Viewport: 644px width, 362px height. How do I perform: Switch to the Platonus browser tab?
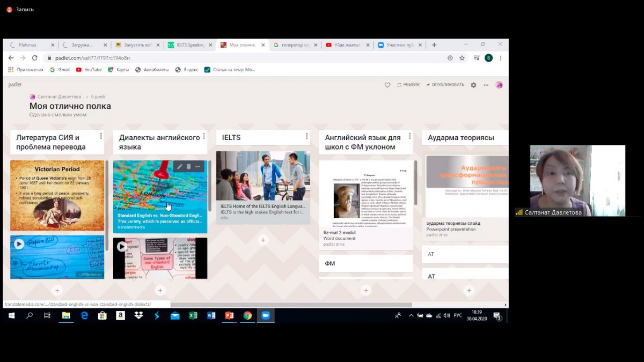tap(28, 45)
